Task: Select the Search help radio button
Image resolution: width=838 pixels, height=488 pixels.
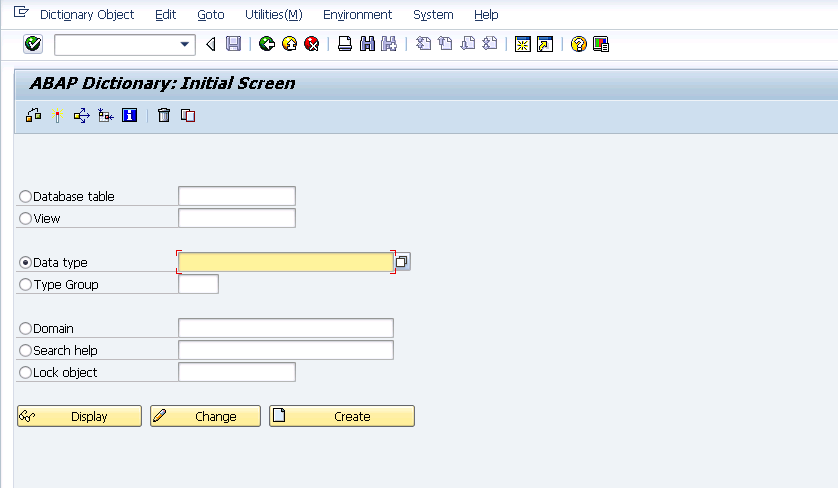Action: [x=25, y=350]
